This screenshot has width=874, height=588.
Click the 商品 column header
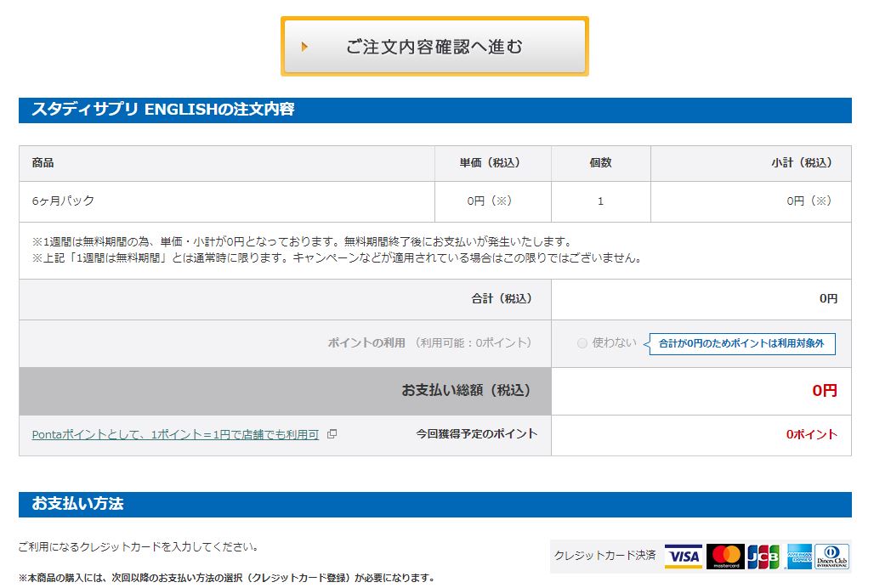(x=43, y=163)
